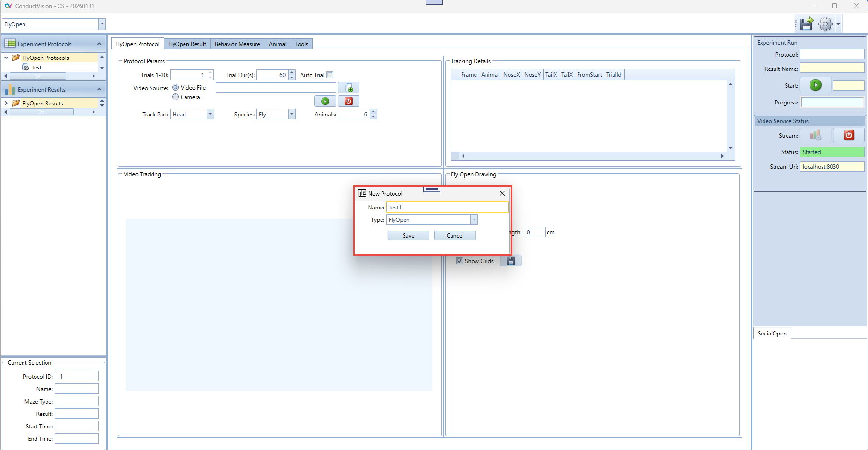
Task: Click the red power button in Stream row
Action: (x=848, y=136)
